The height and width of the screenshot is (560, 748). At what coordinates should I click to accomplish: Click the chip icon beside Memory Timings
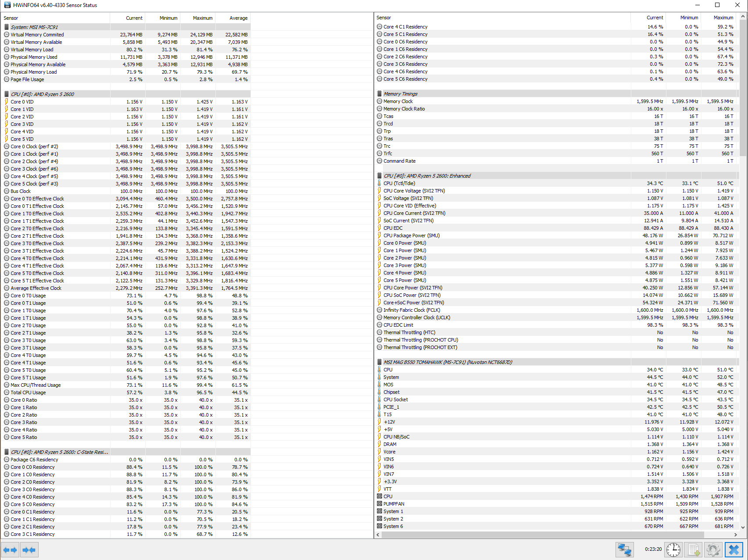click(379, 94)
